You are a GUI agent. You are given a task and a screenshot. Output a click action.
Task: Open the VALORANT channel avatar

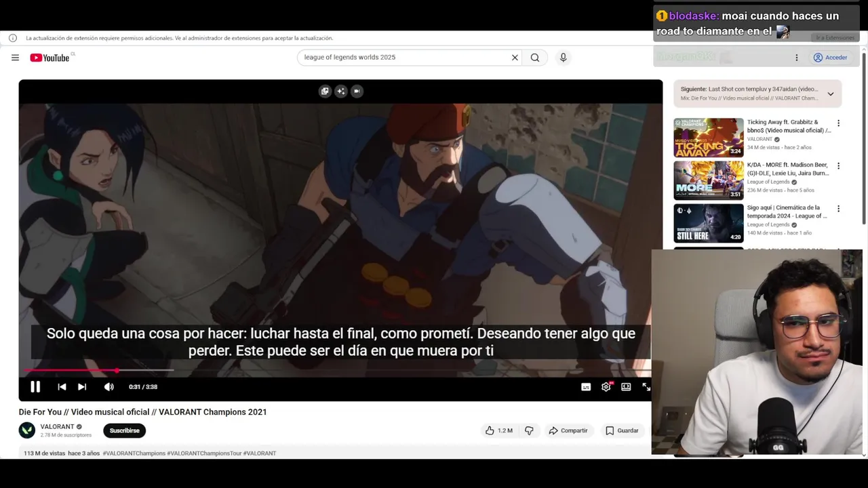point(27,430)
